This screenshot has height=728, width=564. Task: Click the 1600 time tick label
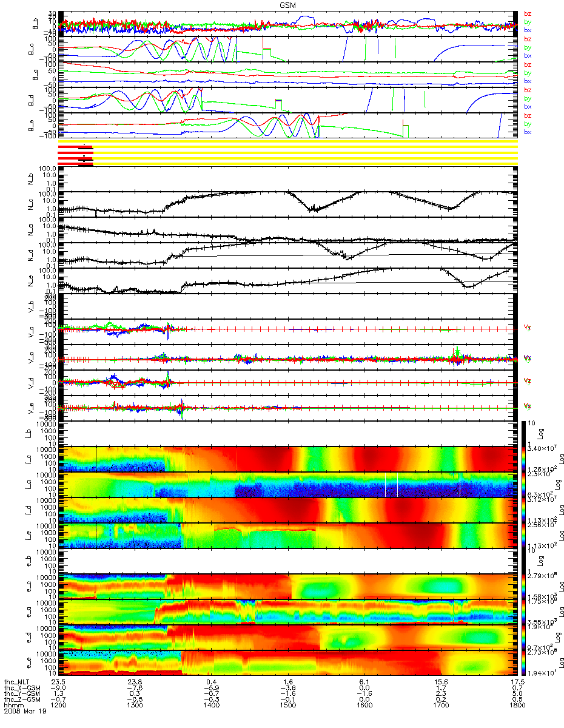pos(364,706)
